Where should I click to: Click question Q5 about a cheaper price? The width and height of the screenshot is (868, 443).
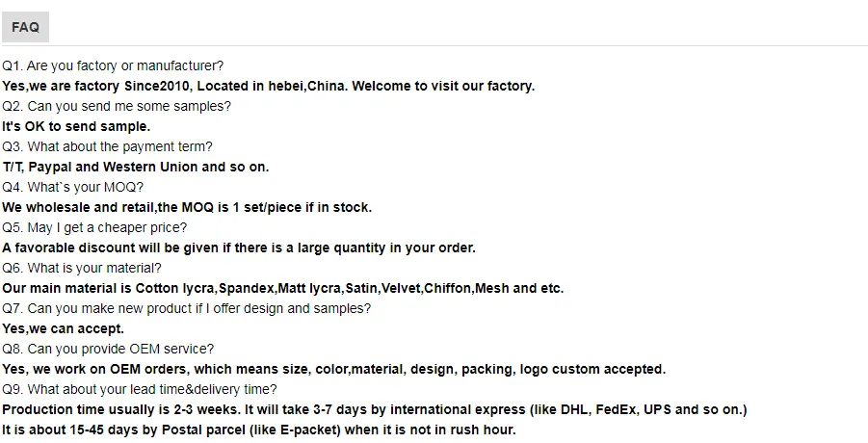pyautogui.click(x=94, y=227)
